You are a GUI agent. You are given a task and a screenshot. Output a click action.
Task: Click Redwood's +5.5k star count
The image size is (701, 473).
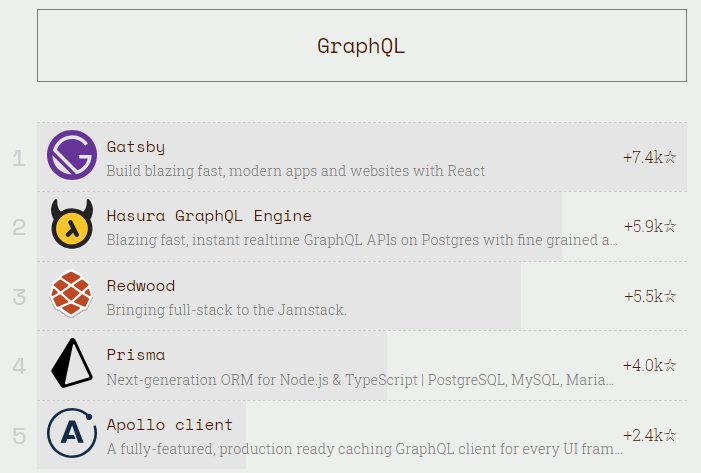point(649,296)
